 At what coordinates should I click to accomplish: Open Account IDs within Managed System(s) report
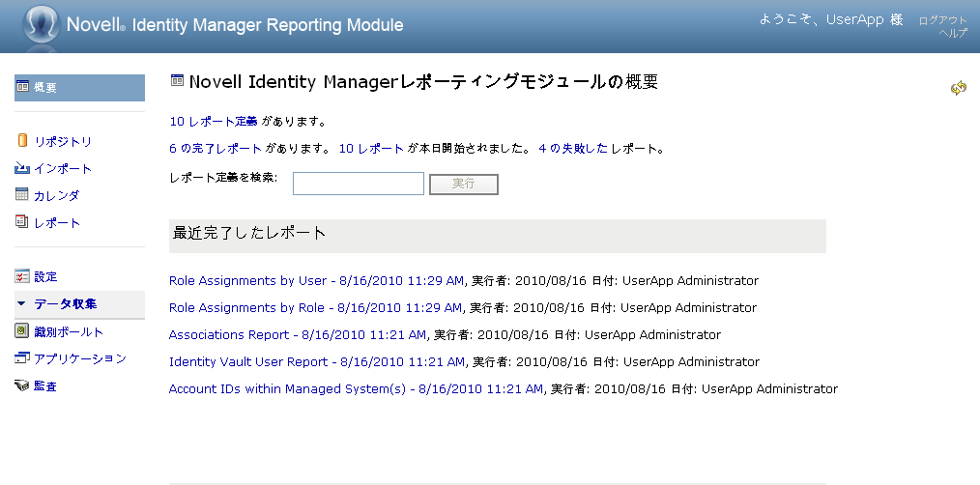point(356,388)
